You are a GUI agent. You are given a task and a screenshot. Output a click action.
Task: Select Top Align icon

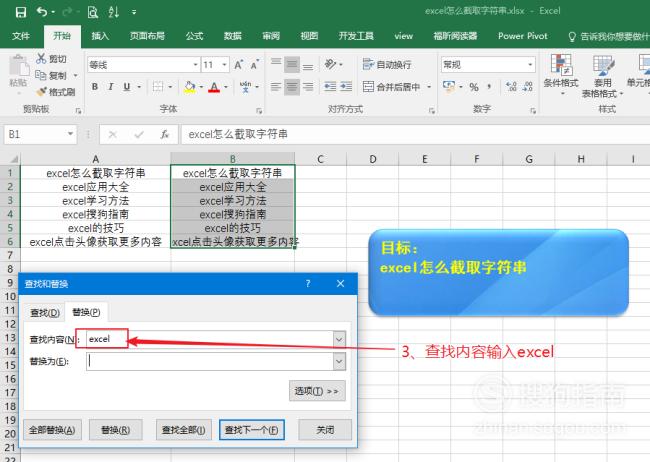pos(276,64)
